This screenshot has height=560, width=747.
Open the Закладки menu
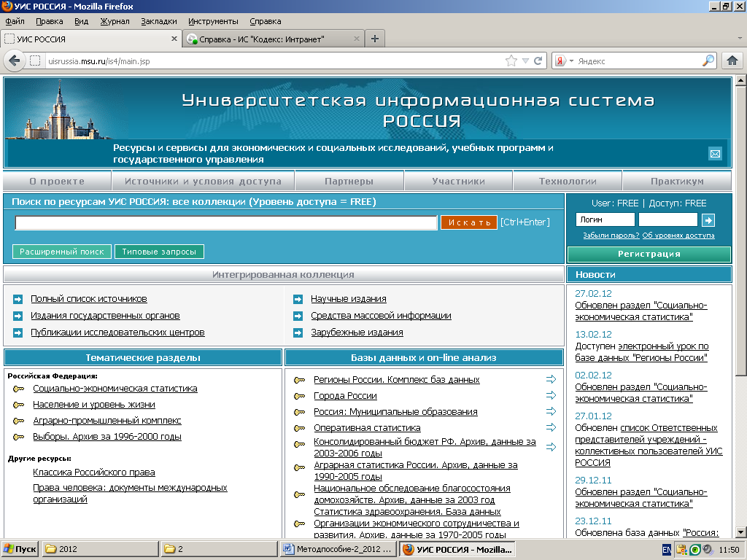[158, 21]
